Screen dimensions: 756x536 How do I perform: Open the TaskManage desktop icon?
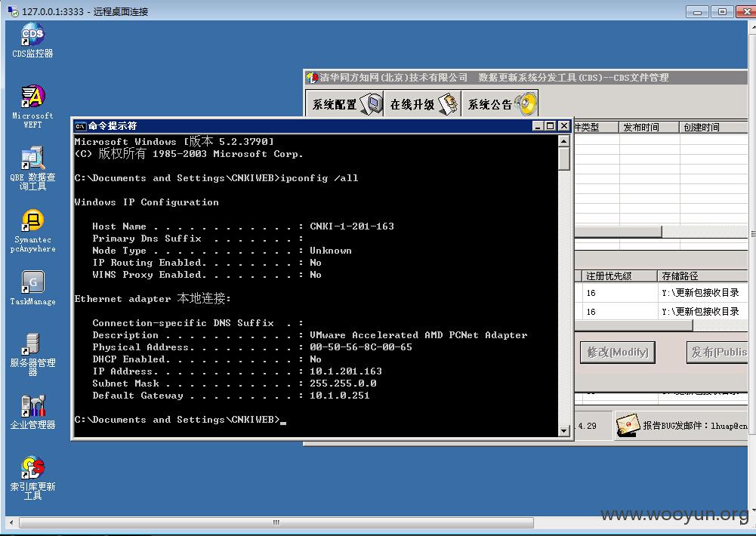32,288
